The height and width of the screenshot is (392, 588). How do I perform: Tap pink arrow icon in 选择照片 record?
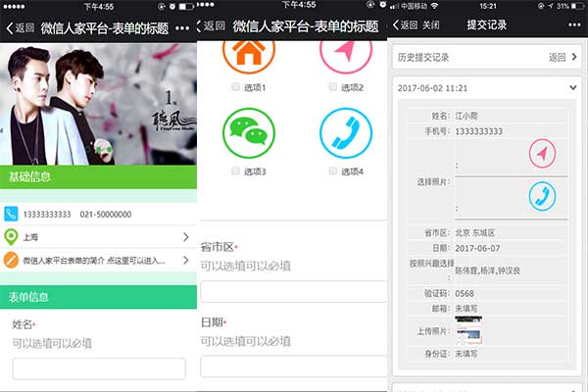point(542,154)
